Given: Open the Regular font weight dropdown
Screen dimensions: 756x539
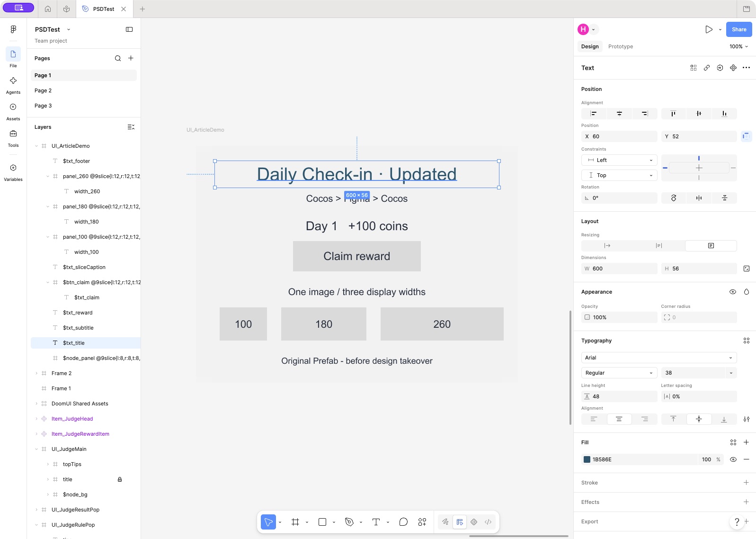Looking at the screenshot, I should [x=619, y=373].
